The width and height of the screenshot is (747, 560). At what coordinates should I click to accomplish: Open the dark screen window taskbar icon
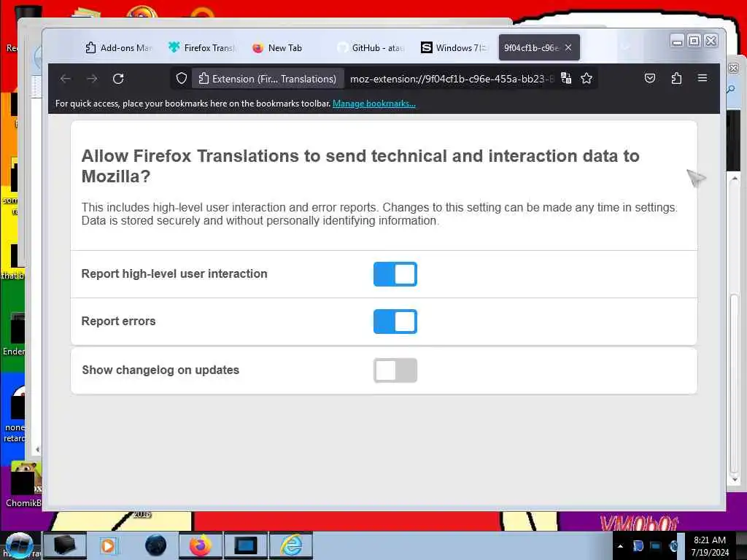(x=245, y=545)
